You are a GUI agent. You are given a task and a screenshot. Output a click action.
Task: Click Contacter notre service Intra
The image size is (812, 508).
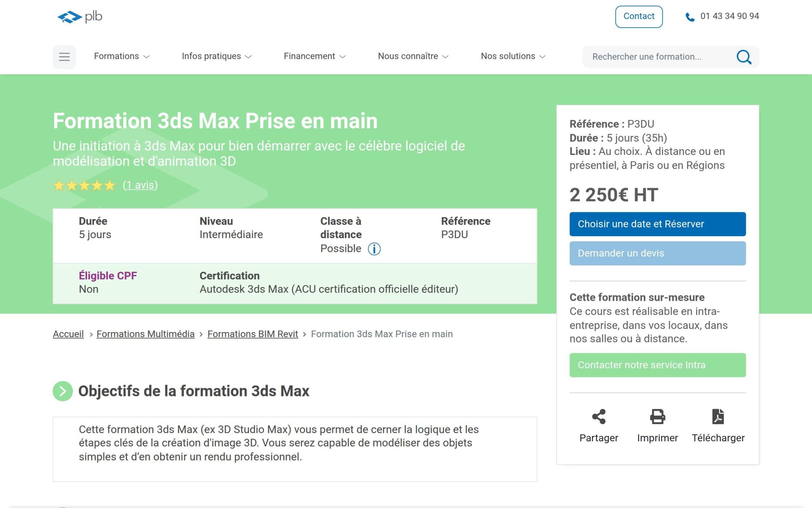point(657,365)
